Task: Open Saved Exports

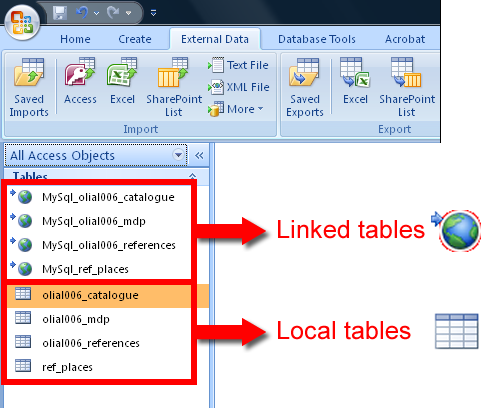Action: tap(305, 87)
